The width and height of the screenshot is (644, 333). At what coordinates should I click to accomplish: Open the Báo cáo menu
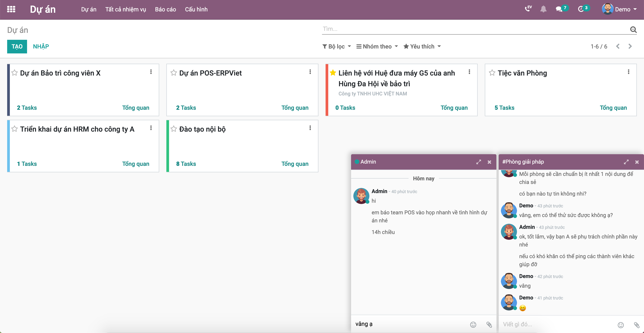pyautogui.click(x=165, y=9)
